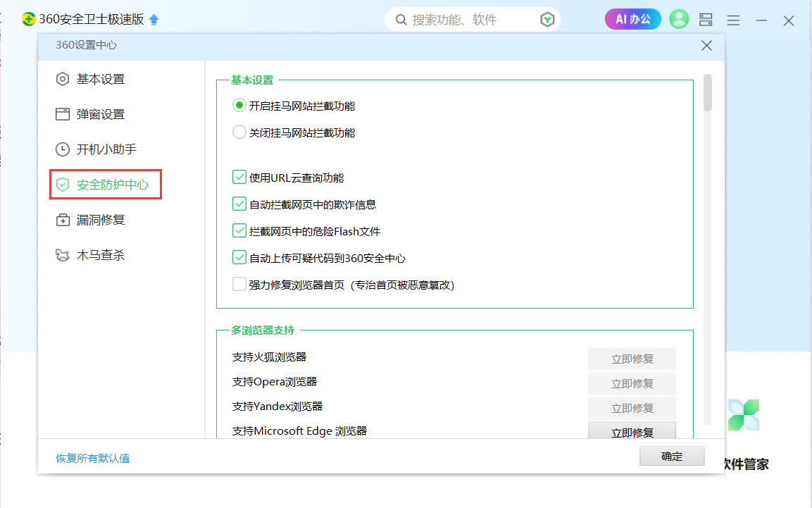The image size is (812, 508).
Task: Click 支持Microsoft Edge 浏览器 text
Action: point(299,430)
